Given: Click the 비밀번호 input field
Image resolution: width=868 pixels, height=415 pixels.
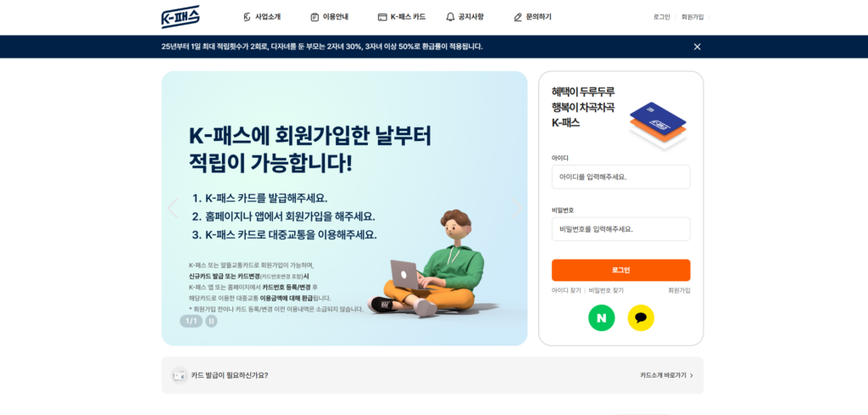Looking at the screenshot, I should click(x=620, y=229).
